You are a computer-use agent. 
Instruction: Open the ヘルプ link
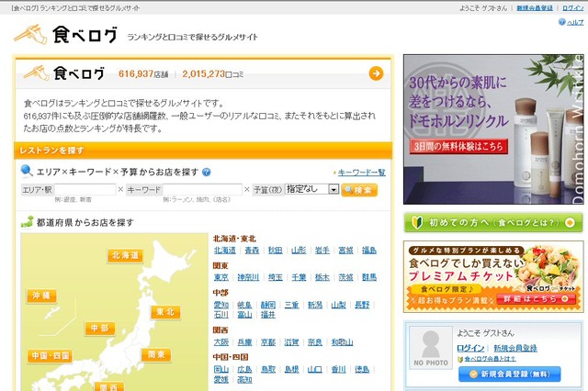pos(575,22)
